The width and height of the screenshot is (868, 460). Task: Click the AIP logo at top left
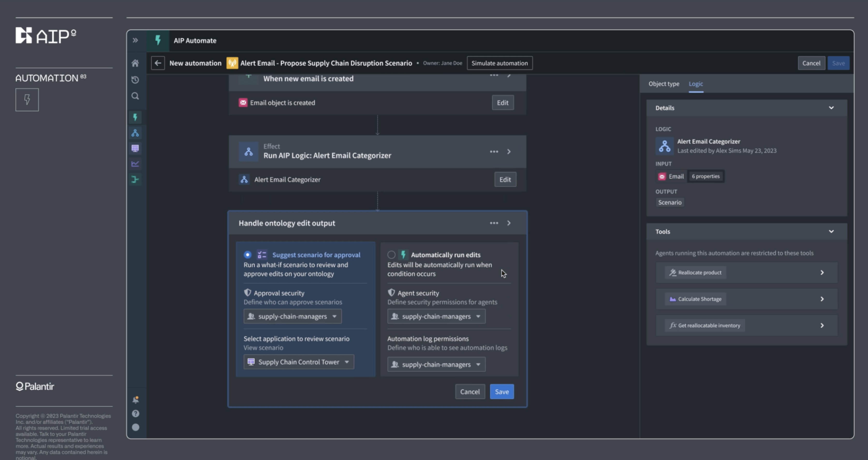tap(46, 35)
